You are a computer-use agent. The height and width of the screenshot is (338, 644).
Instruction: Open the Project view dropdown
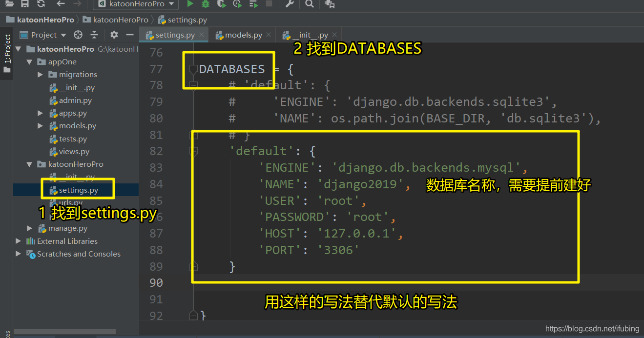(42, 35)
